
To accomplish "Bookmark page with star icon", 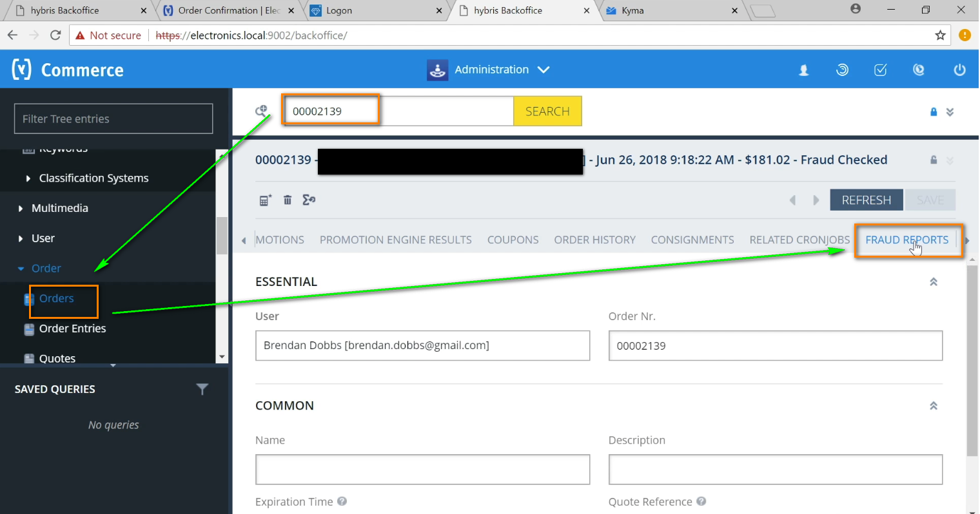I will click(x=941, y=35).
